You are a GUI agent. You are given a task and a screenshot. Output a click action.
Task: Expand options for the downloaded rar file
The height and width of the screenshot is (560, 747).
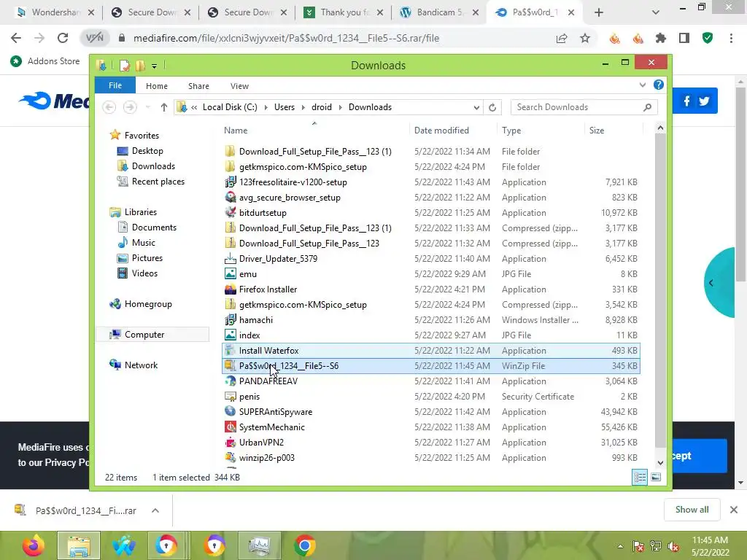[155, 510]
